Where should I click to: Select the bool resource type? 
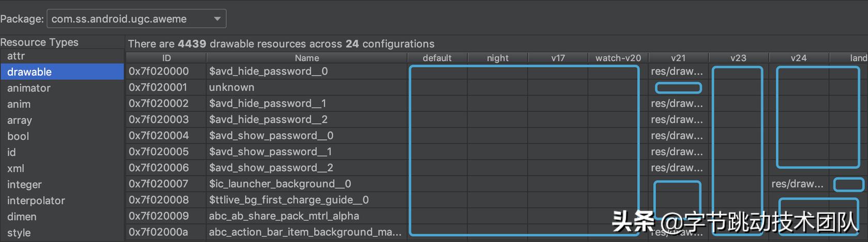pos(18,136)
